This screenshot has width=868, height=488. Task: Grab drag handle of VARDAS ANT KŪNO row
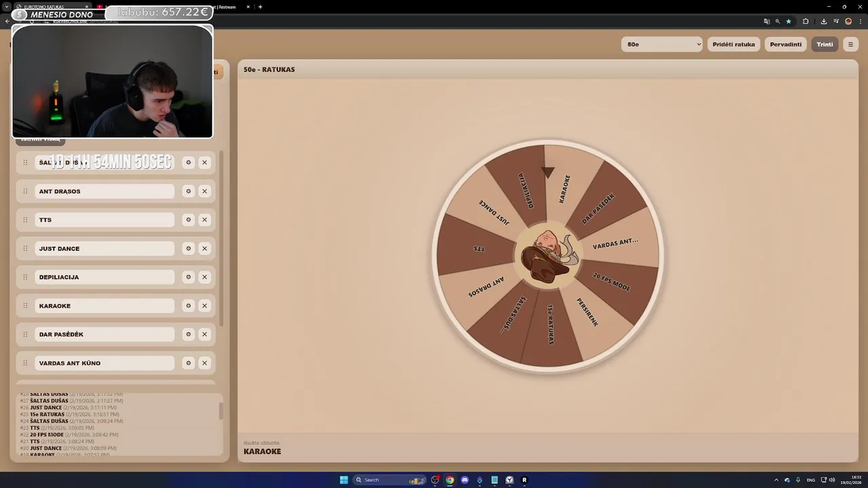pos(25,363)
